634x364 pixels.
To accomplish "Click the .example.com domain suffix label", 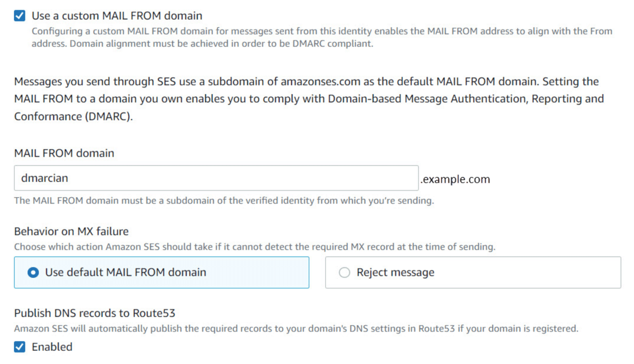I will tap(455, 179).
